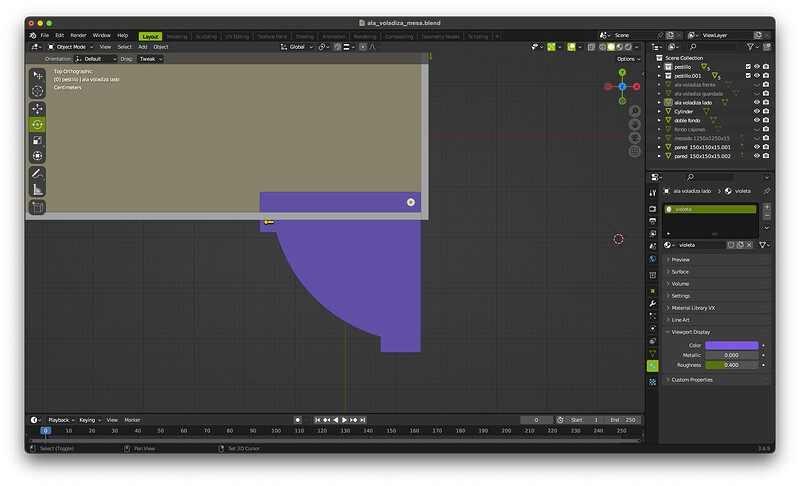Viewport: 800px width, 486px height.
Task: Open the Modifiers properties tab
Action: pos(653,303)
